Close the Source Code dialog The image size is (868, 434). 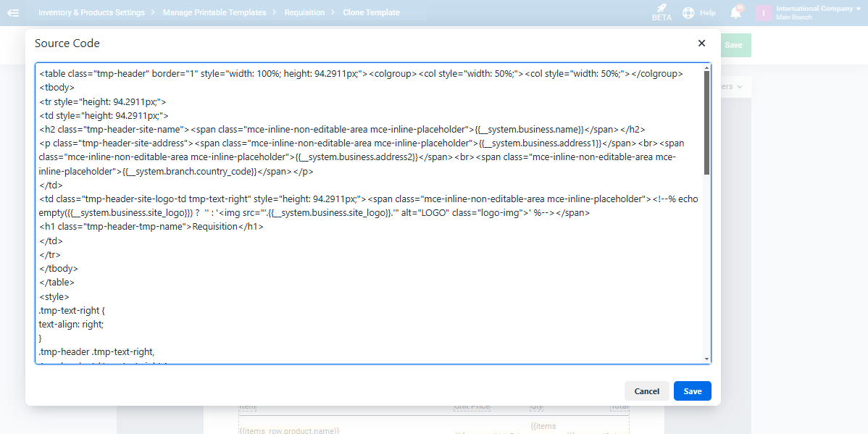click(701, 43)
